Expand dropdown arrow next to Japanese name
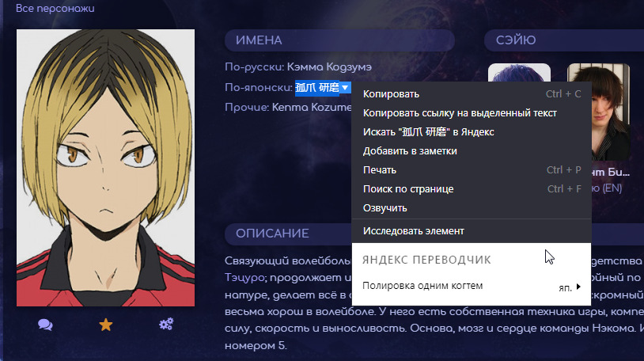The width and height of the screenshot is (644, 361). pyautogui.click(x=345, y=88)
